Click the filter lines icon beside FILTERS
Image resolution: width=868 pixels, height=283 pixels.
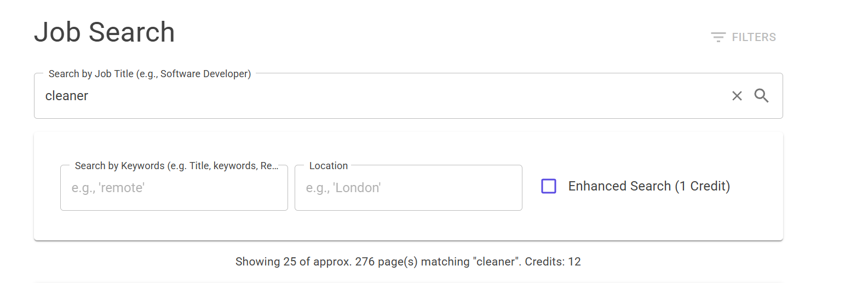pos(718,37)
